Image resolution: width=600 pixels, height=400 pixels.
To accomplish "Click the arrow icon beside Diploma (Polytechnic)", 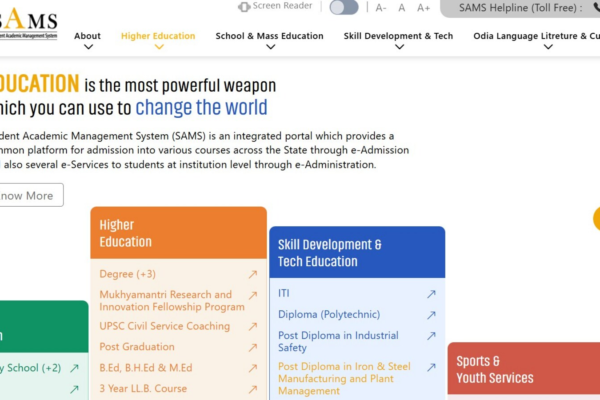I will tap(431, 315).
